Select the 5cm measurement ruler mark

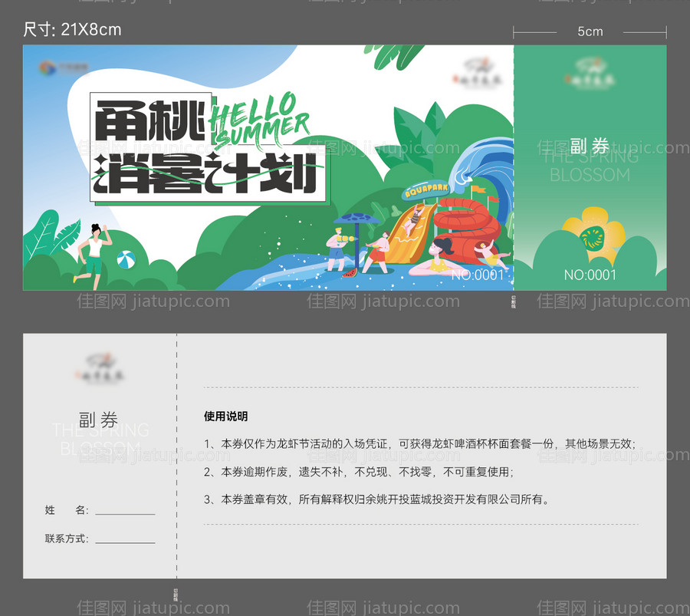coord(590,31)
